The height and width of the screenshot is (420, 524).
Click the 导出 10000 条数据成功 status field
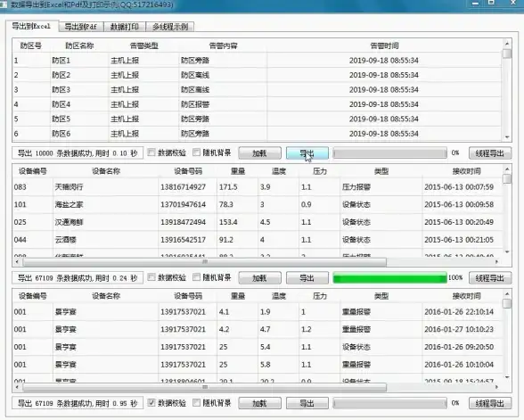(x=78, y=153)
